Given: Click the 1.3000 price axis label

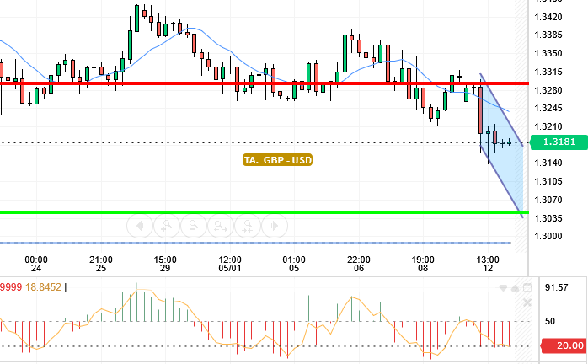Looking at the screenshot, I should [548, 237].
